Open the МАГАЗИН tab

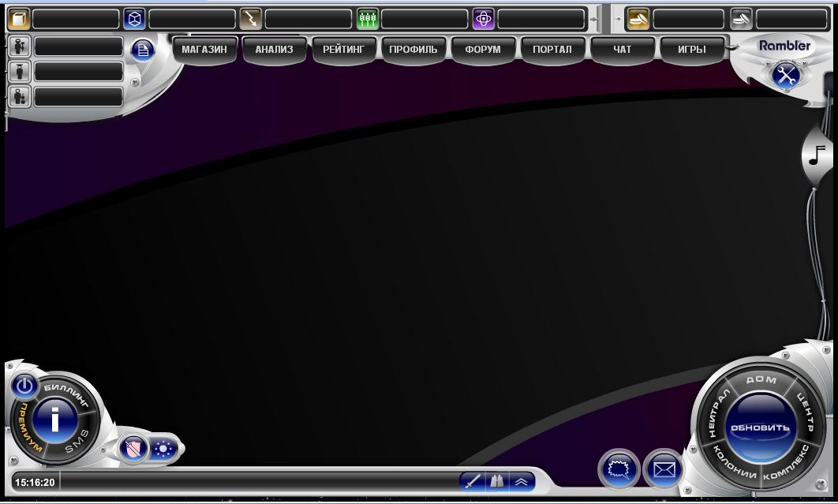click(204, 50)
